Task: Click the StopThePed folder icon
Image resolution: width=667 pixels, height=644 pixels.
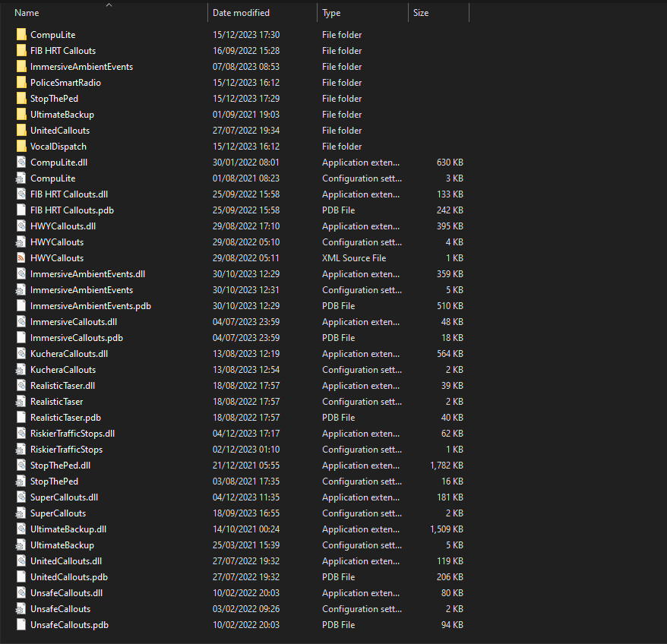Action: 21,98
